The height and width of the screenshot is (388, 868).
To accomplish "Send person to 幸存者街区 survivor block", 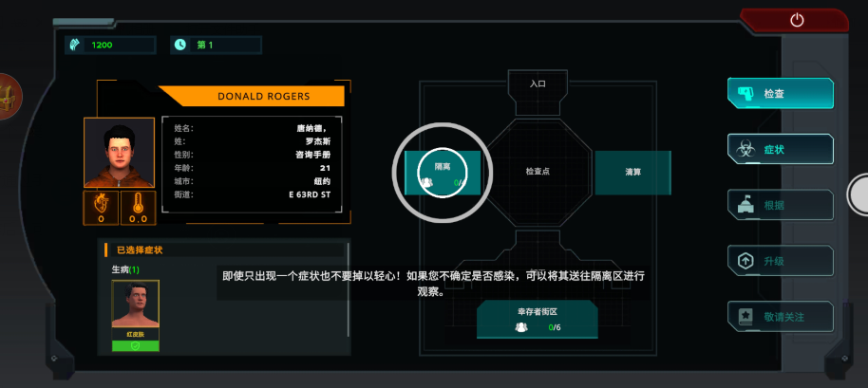I will coord(537,320).
